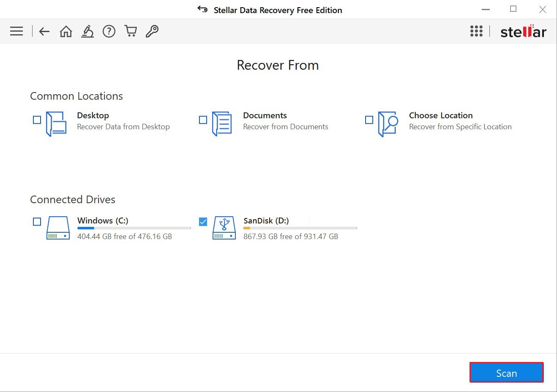Image resolution: width=557 pixels, height=392 pixels.
Task: Uncheck the SanDisk (D:) drive checkbox
Action: pyautogui.click(x=203, y=222)
